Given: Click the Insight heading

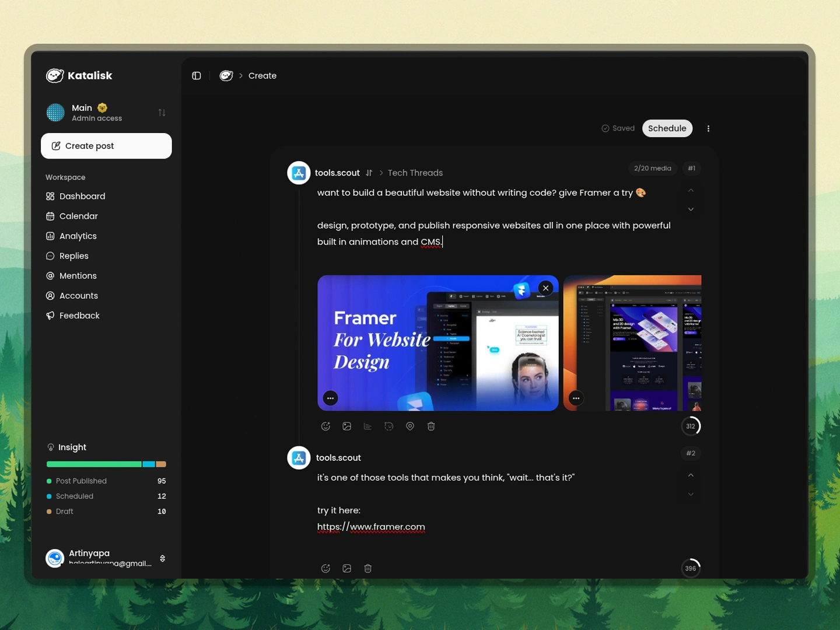Looking at the screenshot, I should (66, 447).
